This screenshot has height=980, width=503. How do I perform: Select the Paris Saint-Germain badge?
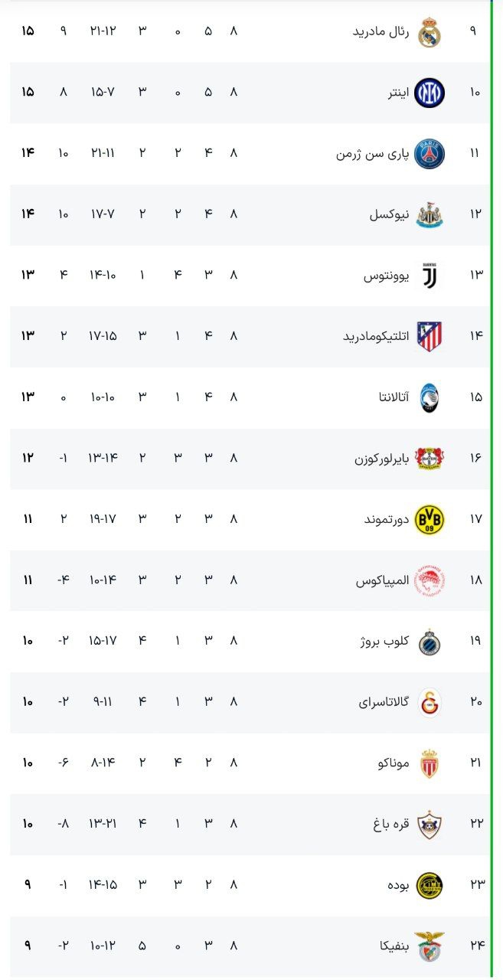coord(430,154)
